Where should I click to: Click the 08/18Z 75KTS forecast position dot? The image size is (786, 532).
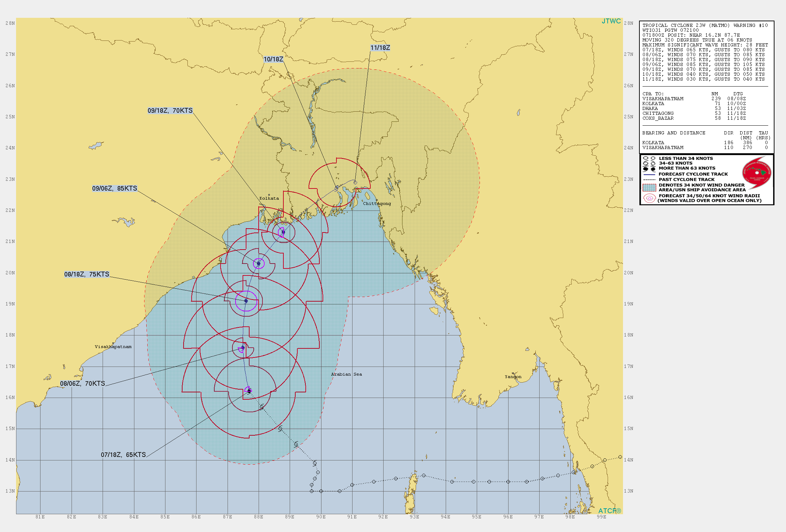(x=246, y=301)
